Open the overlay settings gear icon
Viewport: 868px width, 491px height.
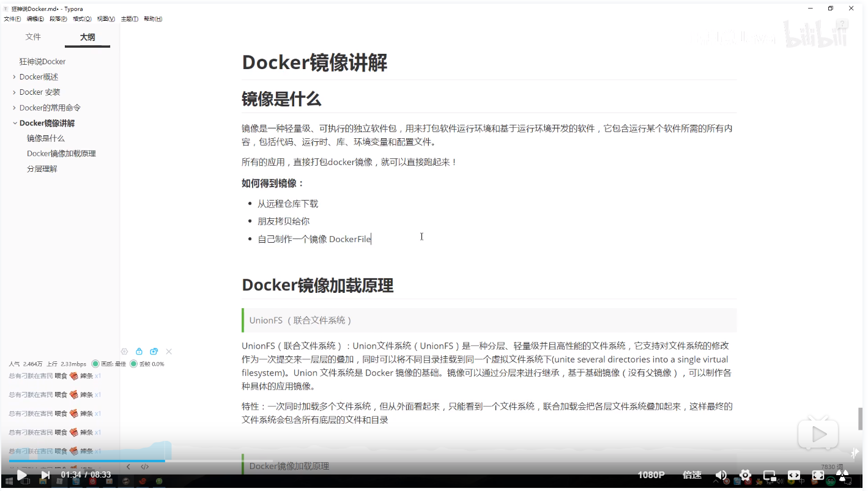tap(125, 352)
